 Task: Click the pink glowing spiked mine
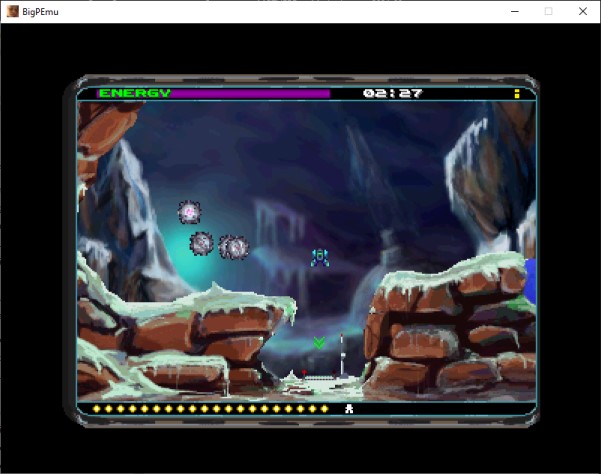click(x=189, y=212)
